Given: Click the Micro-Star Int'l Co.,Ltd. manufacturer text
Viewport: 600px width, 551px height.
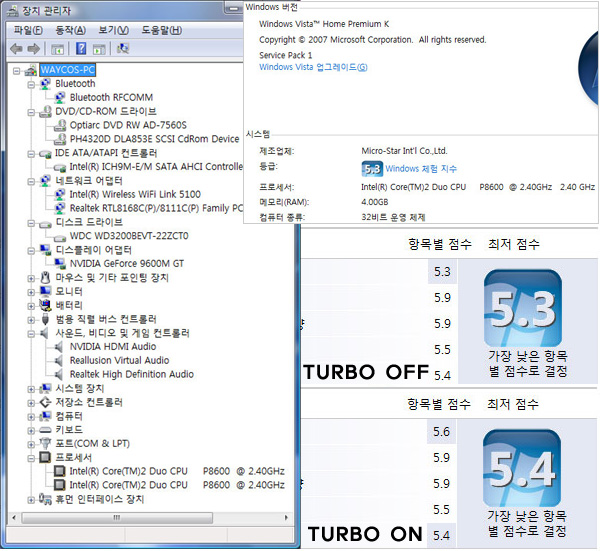Looking at the screenshot, I should (404, 151).
